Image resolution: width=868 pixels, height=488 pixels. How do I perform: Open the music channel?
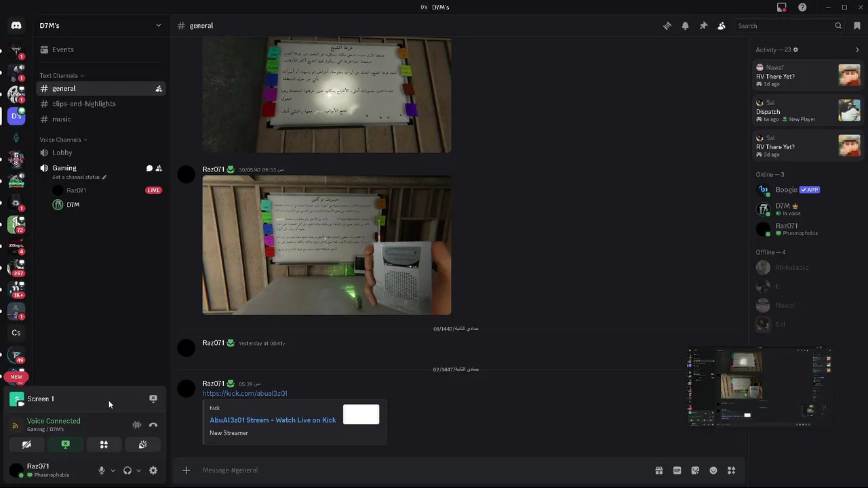[102, 119]
